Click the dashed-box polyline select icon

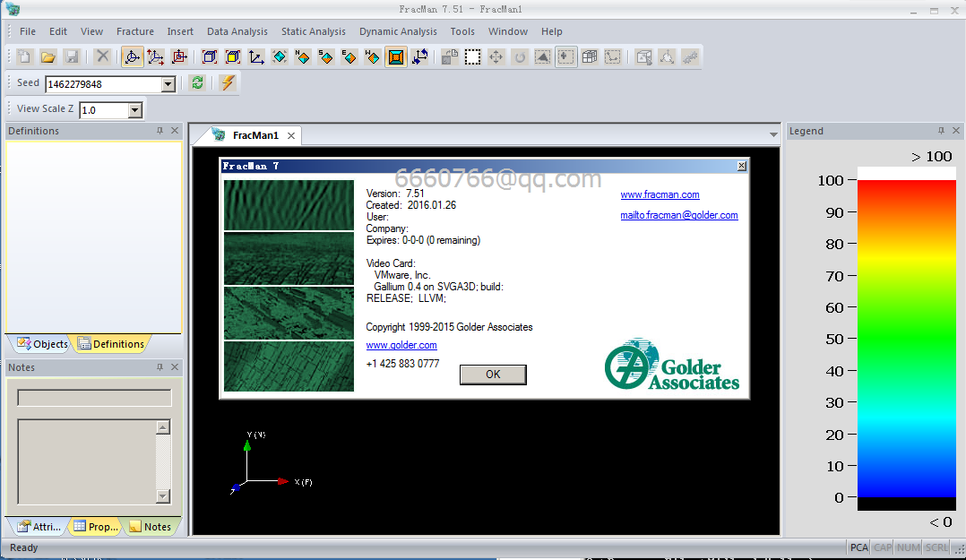point(612,57)
